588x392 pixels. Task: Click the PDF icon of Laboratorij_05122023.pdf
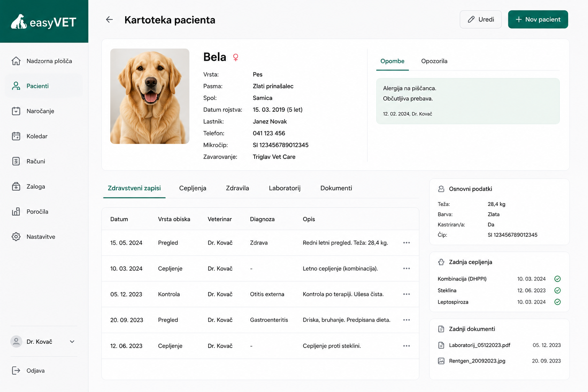click(441, 345)
